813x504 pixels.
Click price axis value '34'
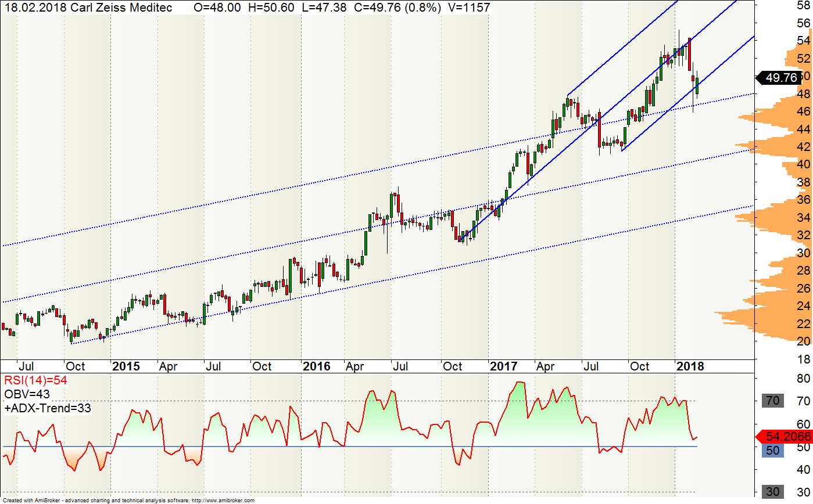(x=804, y=218)
